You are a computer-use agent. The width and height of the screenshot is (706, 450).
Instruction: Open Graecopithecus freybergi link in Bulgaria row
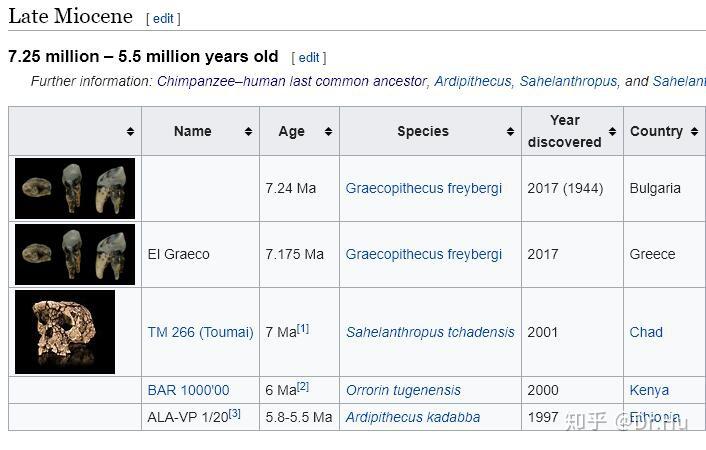(424, 188)
